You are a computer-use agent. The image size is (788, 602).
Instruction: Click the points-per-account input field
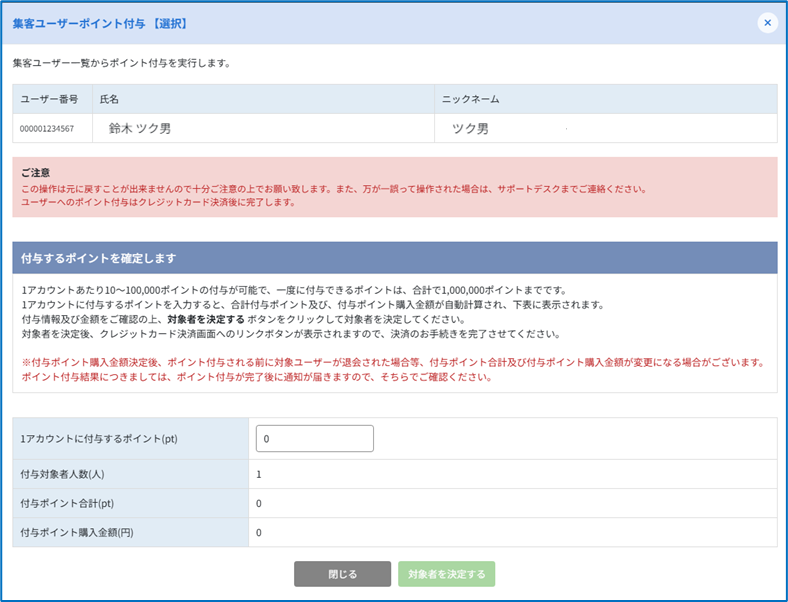point(315,439)
